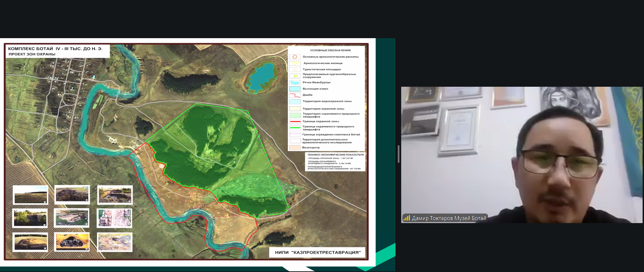Click the Дамба zigzag legend symbol
This screenshot has width=644, height=272.
click(295, 95)
